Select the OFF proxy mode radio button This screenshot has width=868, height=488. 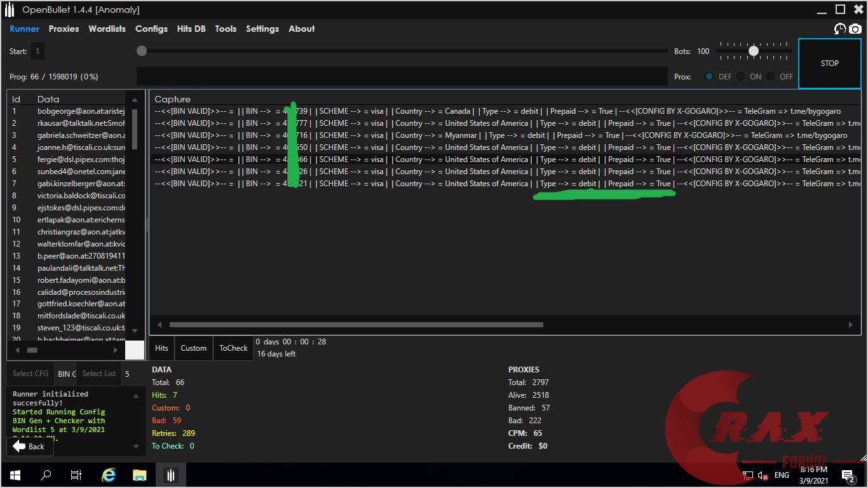770,76
